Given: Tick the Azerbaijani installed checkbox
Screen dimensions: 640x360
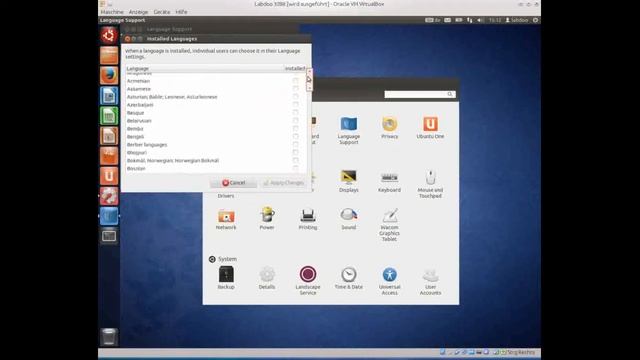Looking at the screenshot, I should pos(296,104).
